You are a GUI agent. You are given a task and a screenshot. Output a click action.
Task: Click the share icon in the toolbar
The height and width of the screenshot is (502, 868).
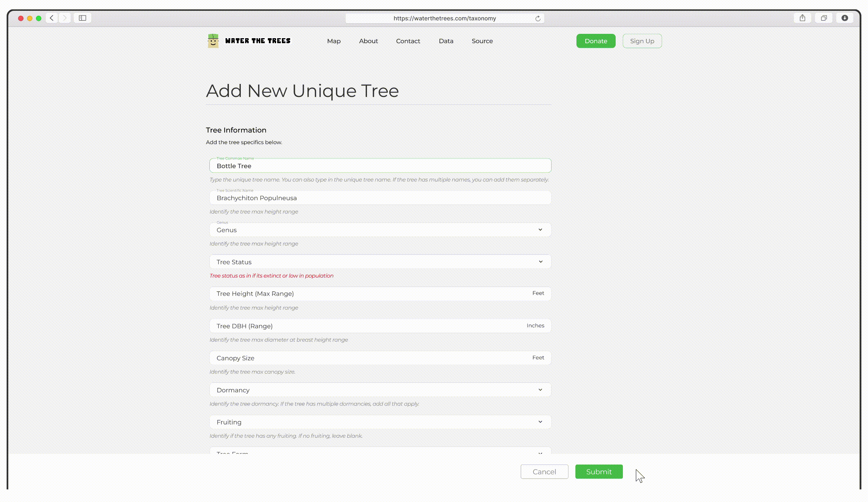tap(802, 18)
